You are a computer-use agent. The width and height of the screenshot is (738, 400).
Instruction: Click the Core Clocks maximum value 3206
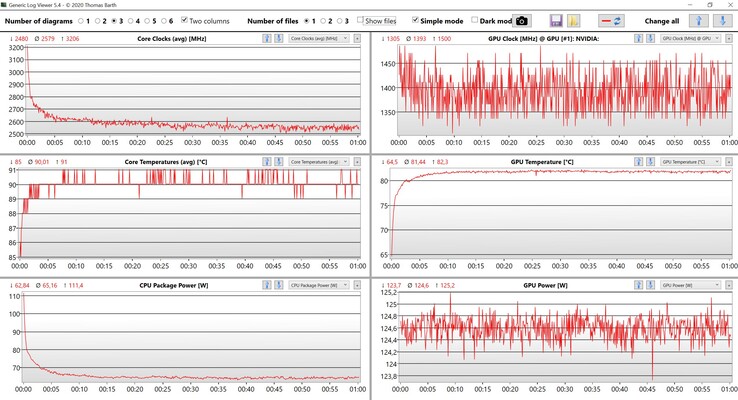tap(70, 39)
